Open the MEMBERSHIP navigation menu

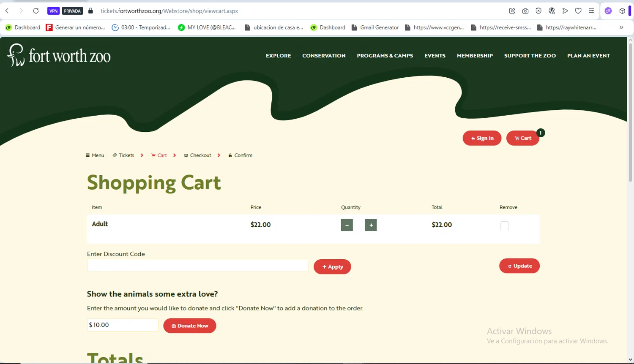(x=475, y=56)
